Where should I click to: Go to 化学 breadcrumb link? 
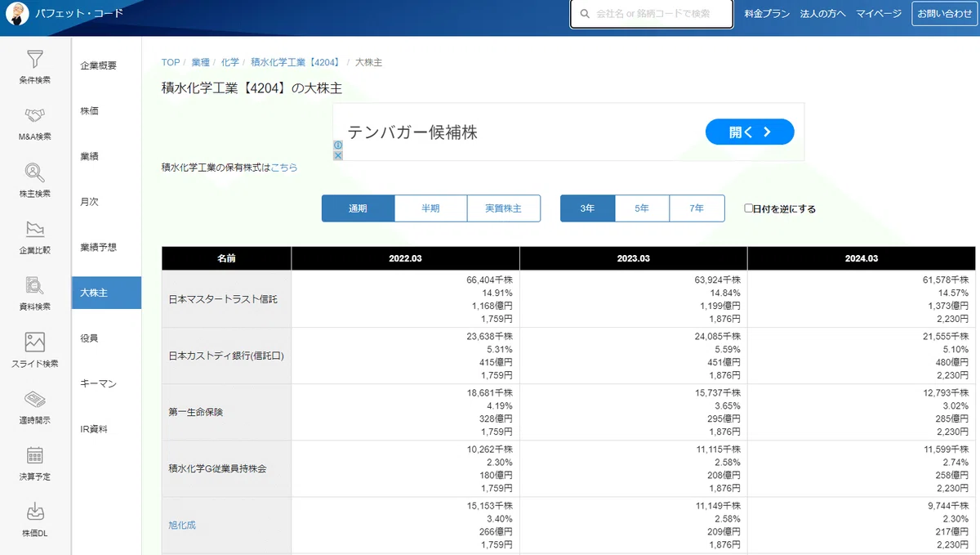230,62
